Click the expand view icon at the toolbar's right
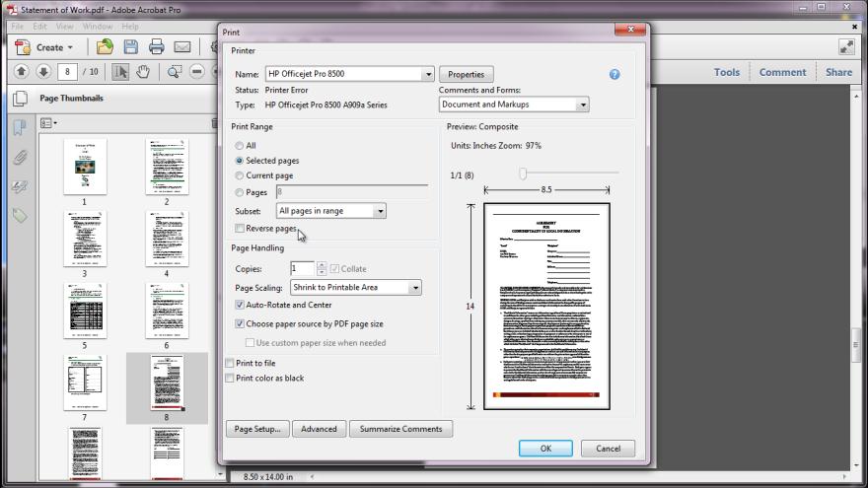 846,47
